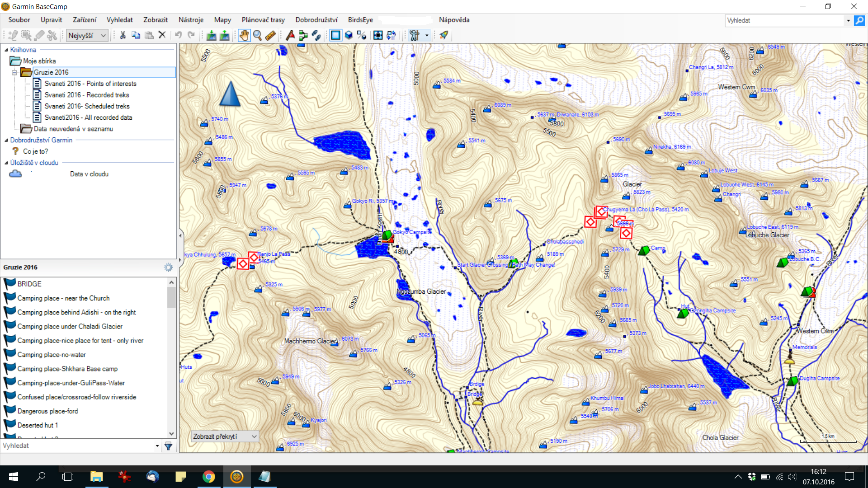The width and height of the screenshot is (868, 488).
Task: Click the Paste clipboard icon
Action: click(x=149, y=35)
